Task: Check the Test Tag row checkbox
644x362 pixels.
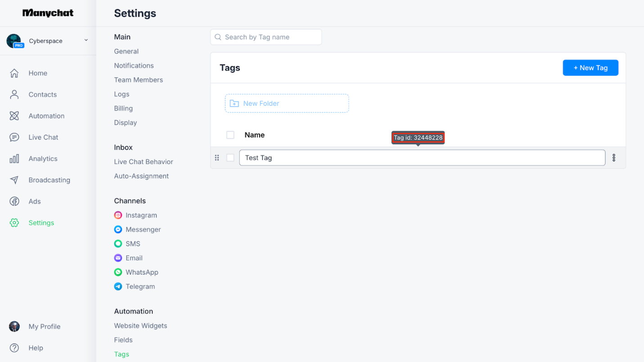Action: pyautogui.click(x=230, y=158)
